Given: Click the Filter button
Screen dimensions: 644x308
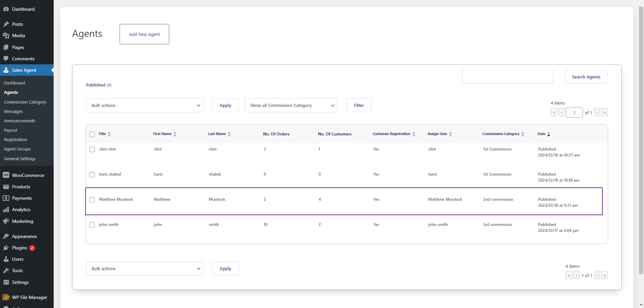Looking at the screenshot, I should click(x=359, y=105).
